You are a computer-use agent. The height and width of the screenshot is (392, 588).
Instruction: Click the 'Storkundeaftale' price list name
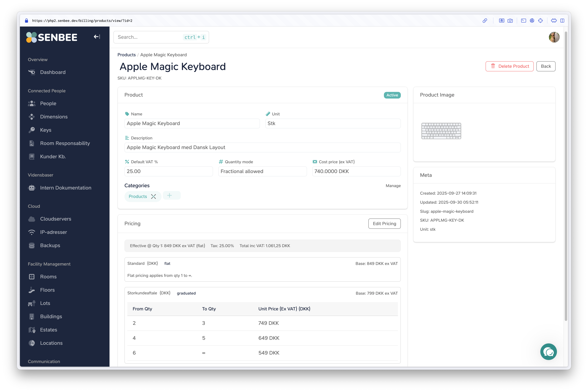142,293
